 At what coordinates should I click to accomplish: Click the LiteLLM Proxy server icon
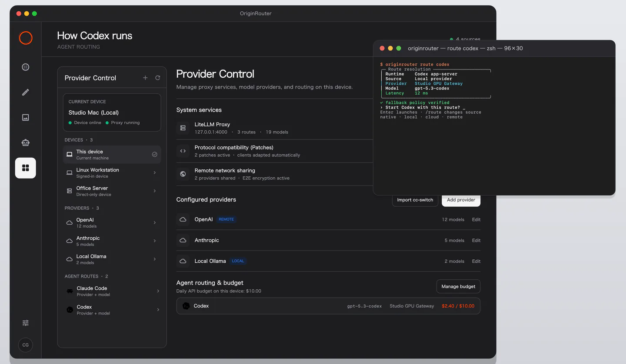click(x=183, y=128)
